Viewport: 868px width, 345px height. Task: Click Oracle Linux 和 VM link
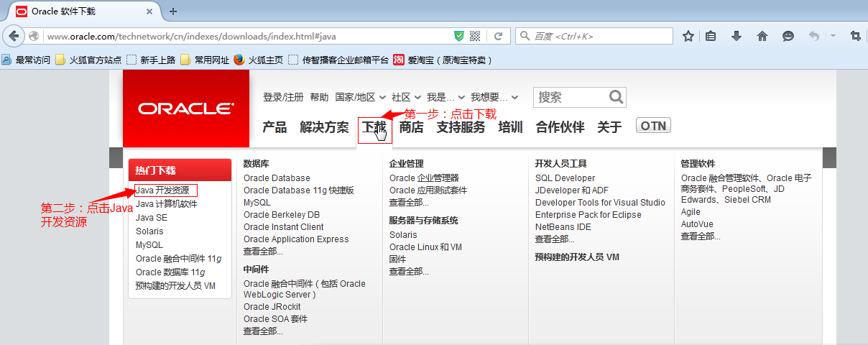[x=426, y=247]
